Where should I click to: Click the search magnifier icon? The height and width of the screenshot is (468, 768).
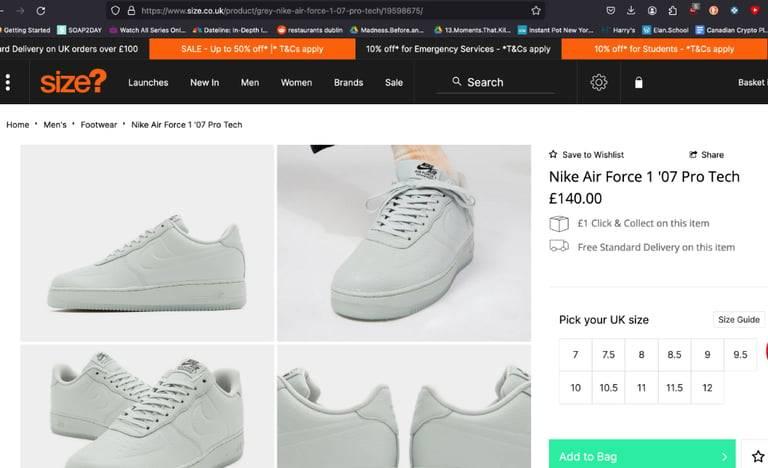(456, 81)
